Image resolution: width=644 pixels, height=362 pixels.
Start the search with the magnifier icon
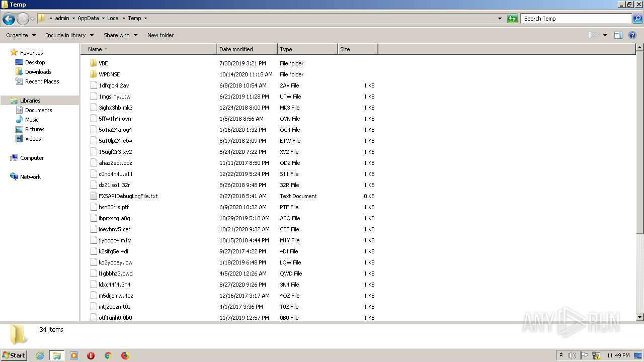pos(637,19)
